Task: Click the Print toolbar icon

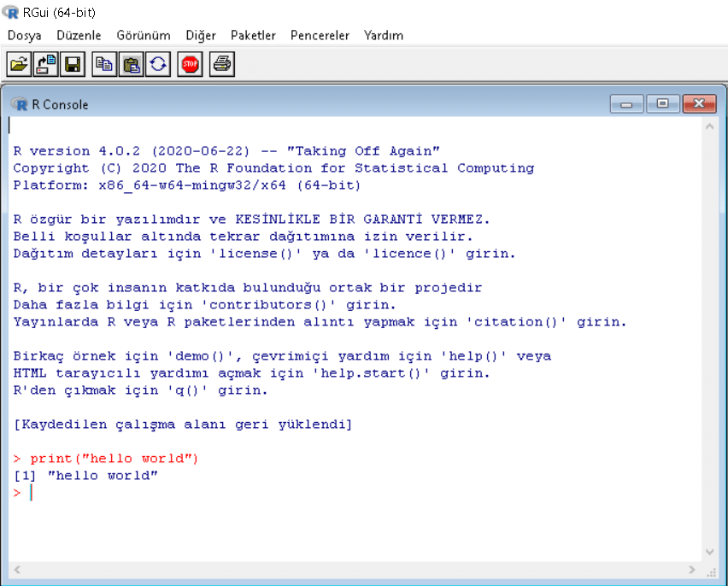Action: coord(220,64)
